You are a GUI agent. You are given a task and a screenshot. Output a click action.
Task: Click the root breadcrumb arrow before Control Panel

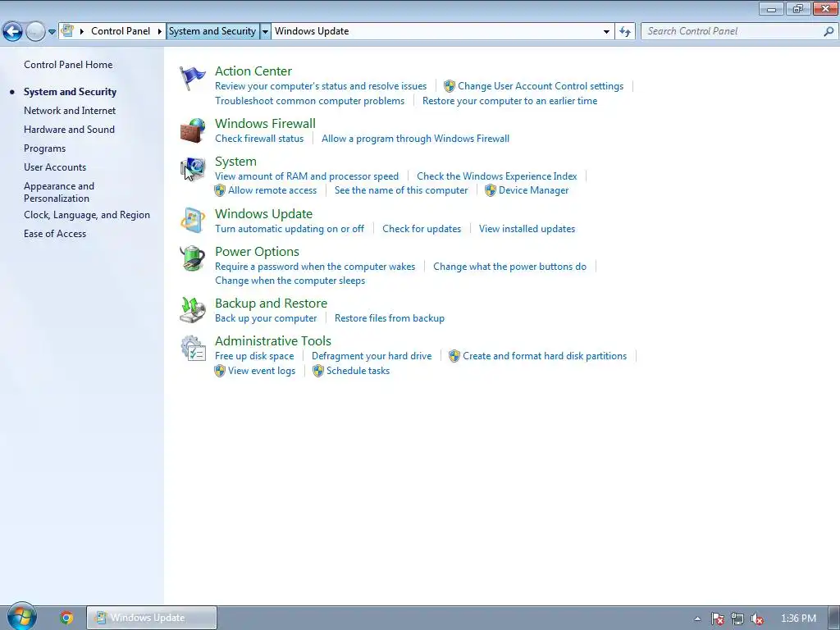point(82,31)
